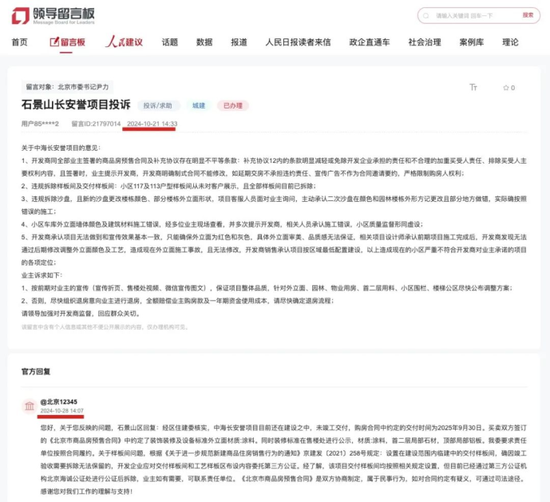This screenshot has height=502, width=550.
Task: Click the 留言板 edit pencil icon
Action: click(x=54, y=42)
